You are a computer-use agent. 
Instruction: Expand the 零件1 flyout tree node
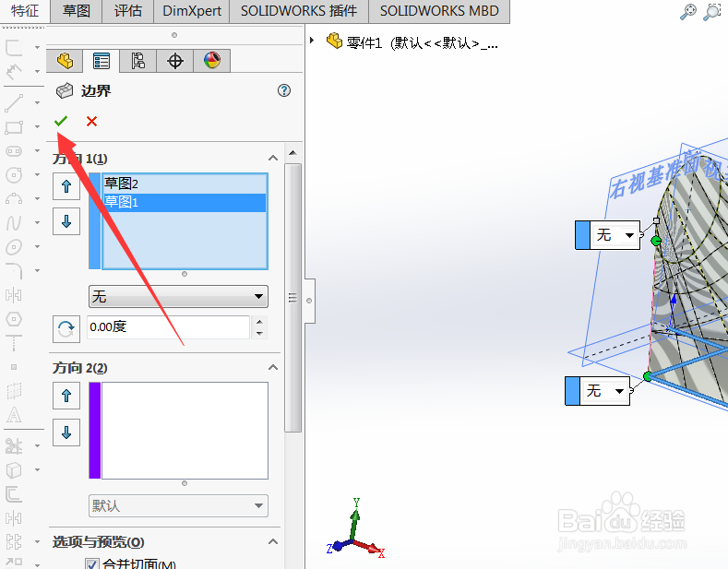coord(313,41)
